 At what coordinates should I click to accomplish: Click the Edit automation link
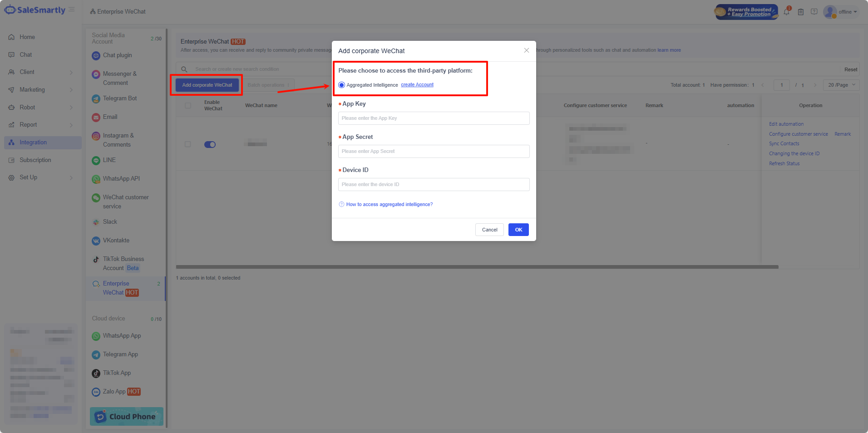point(786,124)
